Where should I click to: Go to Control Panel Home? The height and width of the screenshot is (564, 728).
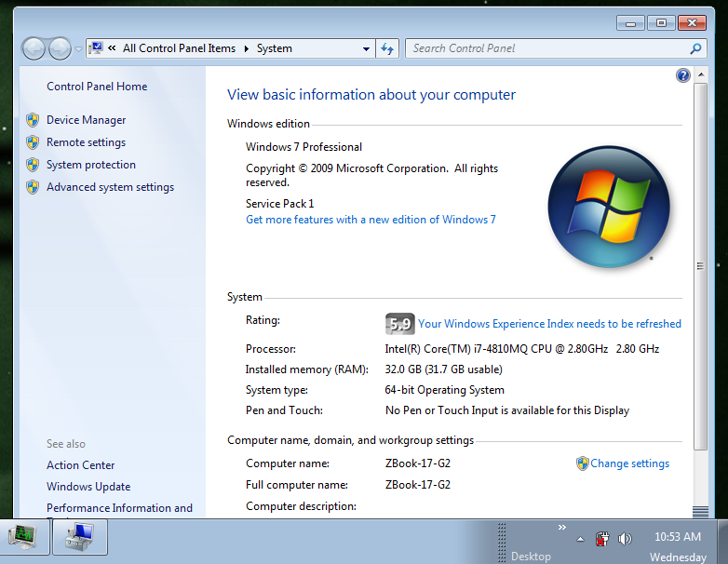click(97, 87)
